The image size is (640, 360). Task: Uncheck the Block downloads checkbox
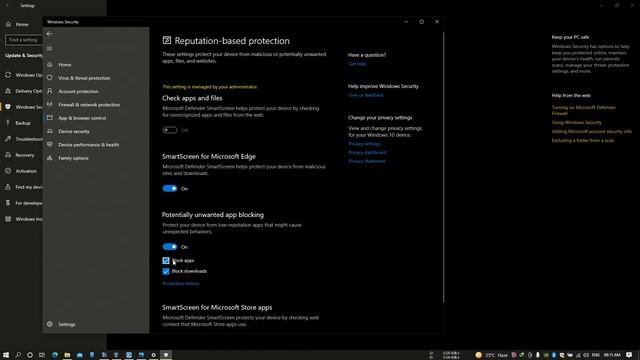coord(166,271)
